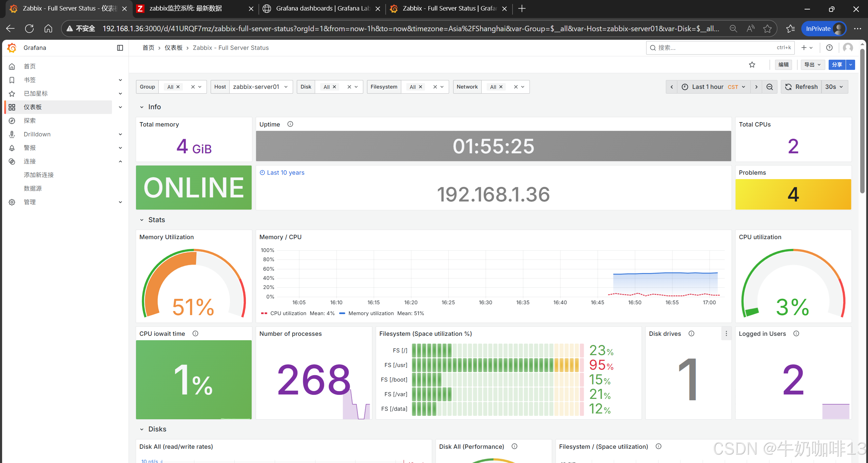Click the 编辑 (Edit) button

click(x=783, y=65)
